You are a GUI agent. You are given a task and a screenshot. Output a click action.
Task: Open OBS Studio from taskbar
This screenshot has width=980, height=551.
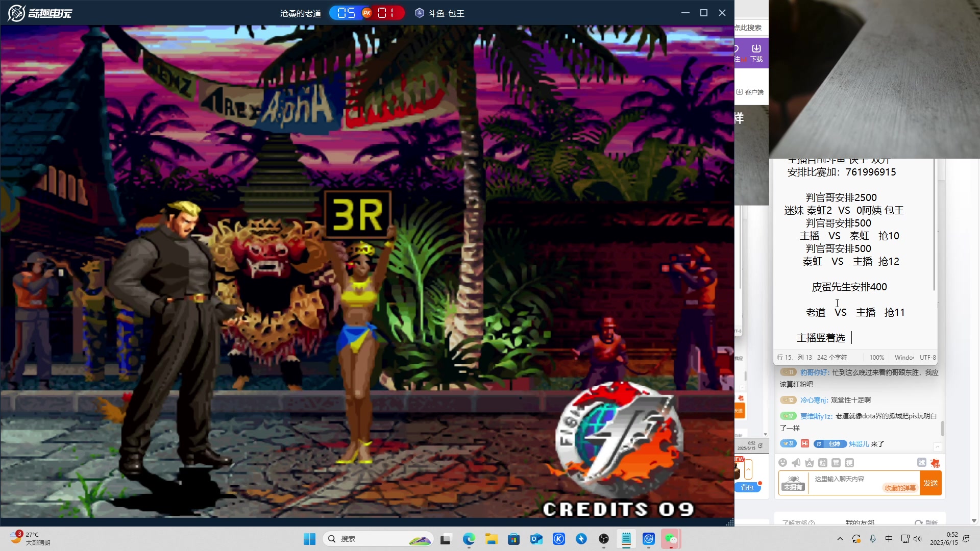point(603,539)
